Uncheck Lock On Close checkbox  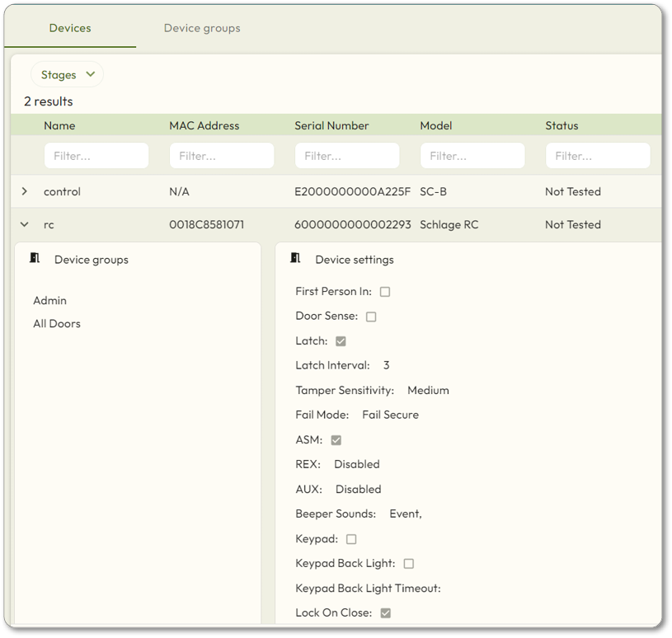pyautogui.click(x=385, y=613)
